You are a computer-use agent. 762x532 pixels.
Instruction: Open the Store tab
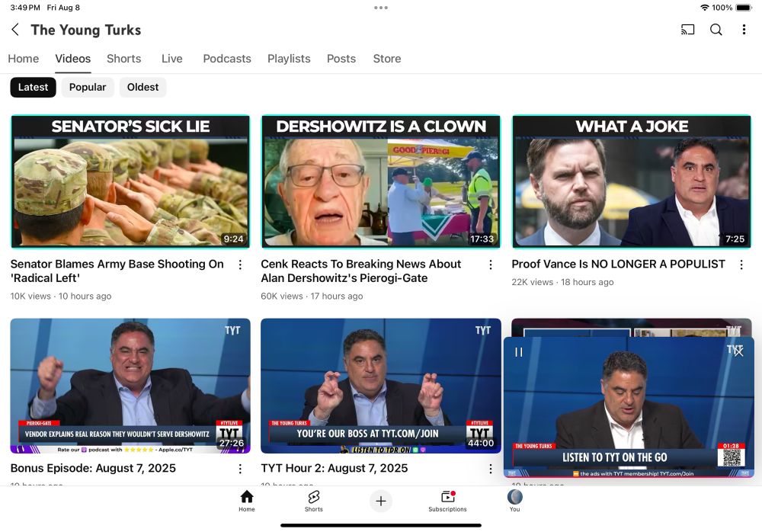point(387,59)
